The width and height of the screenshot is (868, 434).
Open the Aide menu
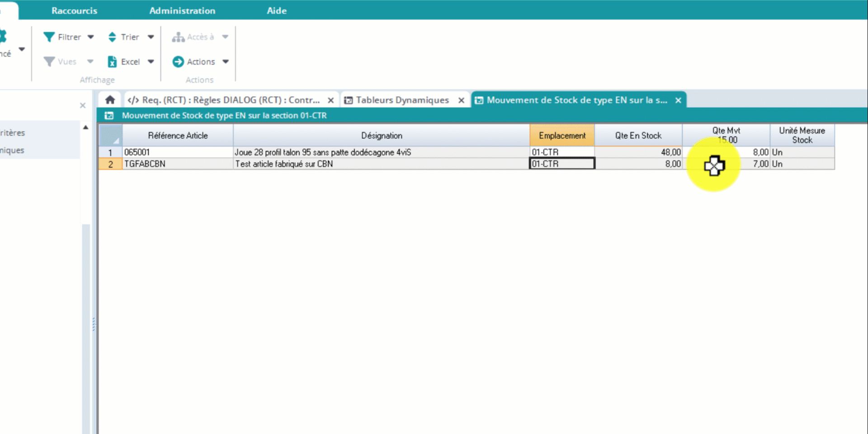click(x=276, y=10)
